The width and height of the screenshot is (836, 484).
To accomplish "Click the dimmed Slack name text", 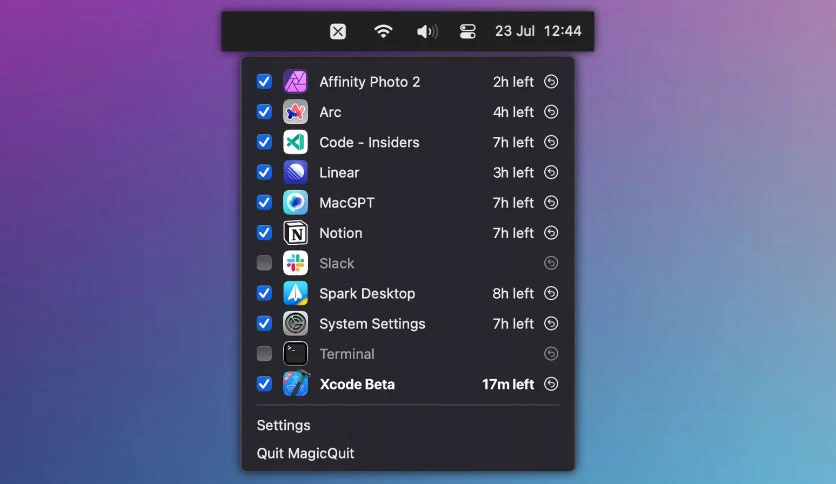I will click(x=336, y=263).
